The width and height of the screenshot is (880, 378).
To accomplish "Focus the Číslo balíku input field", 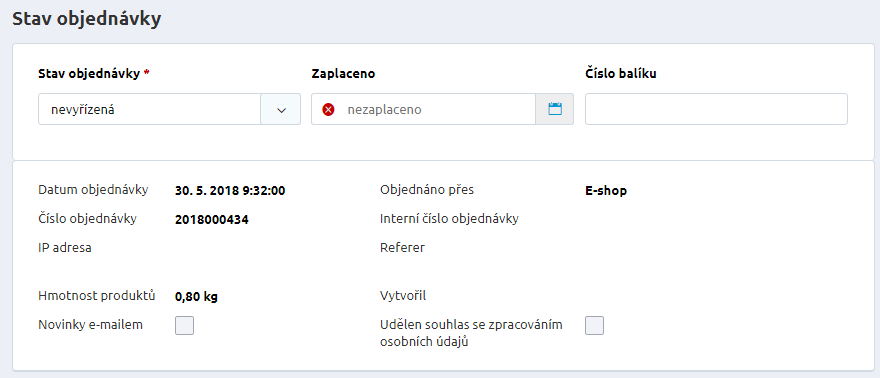I will pos(716,109).
